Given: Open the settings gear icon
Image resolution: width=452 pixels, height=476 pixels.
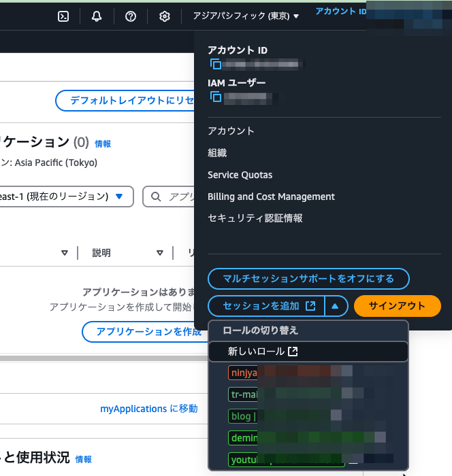Looking at the screenshot, I should pos(165,16).
